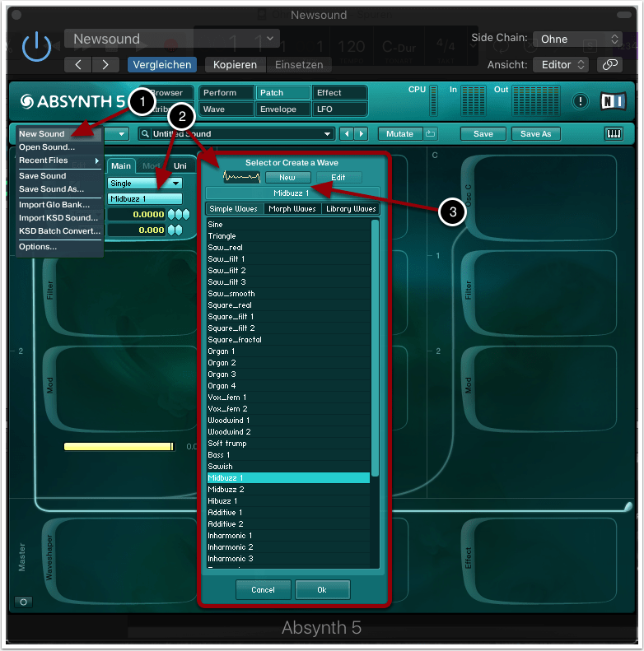Open the Untitled Sound dropdown arrow
Viewport: 644px width, 651px height.
click(327, 133)
